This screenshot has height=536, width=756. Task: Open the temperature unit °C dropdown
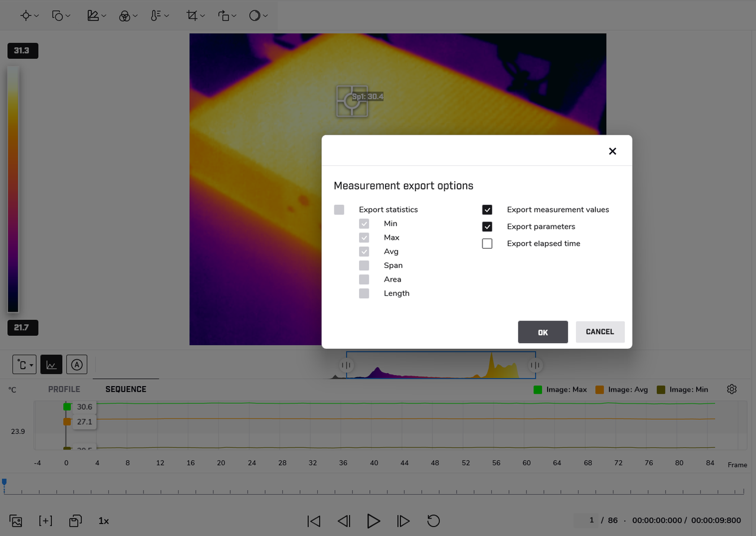pyautogui.click(x=24, y=365)
